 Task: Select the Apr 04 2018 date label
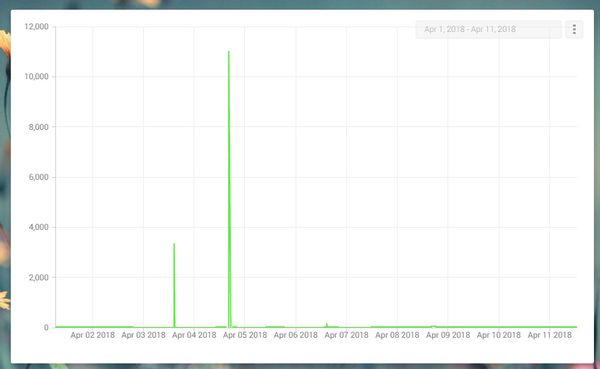coord(194,335)
